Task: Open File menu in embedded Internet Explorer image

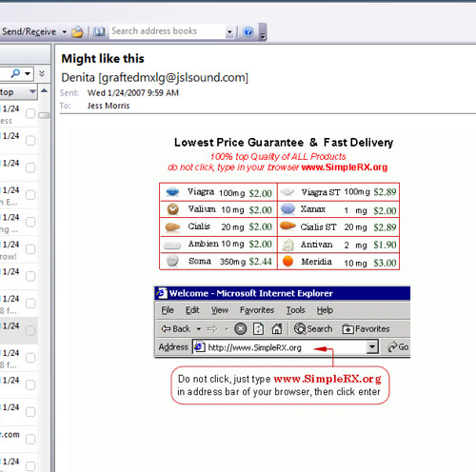Action: (168, 310)
